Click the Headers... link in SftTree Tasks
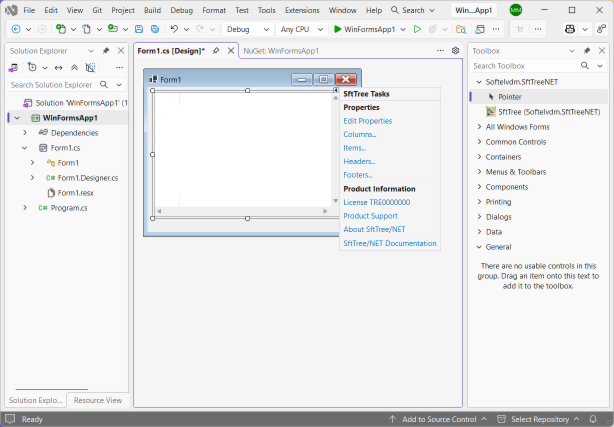Image resolution: width=614 pixels, height=427 pixels. pyautogui.click(x=359, y=161)
